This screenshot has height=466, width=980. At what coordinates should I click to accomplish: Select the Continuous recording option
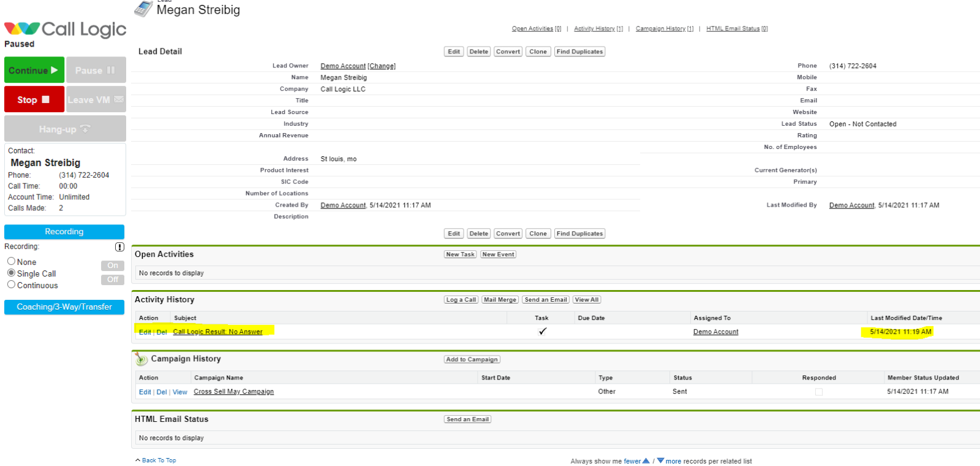(11, 285)
